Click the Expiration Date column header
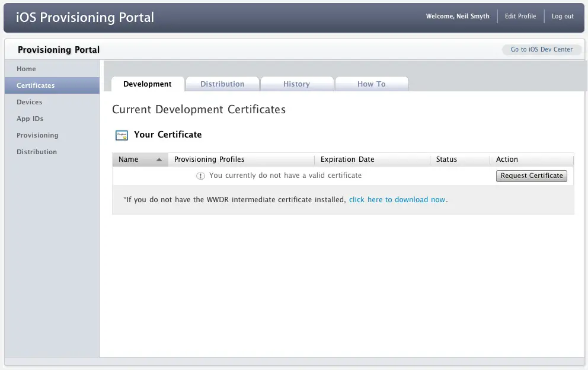This screenshot has height=370, width=588. tap(347, 160)
